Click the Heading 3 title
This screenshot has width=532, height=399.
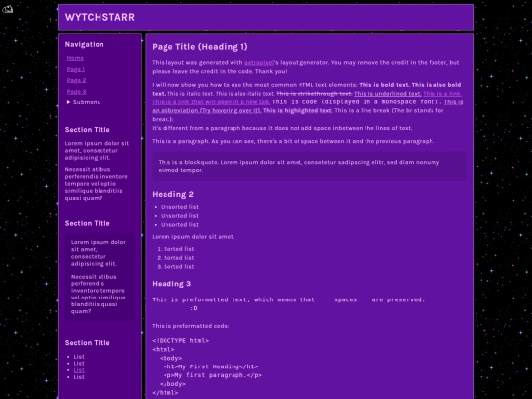click(x=171, y=284)
